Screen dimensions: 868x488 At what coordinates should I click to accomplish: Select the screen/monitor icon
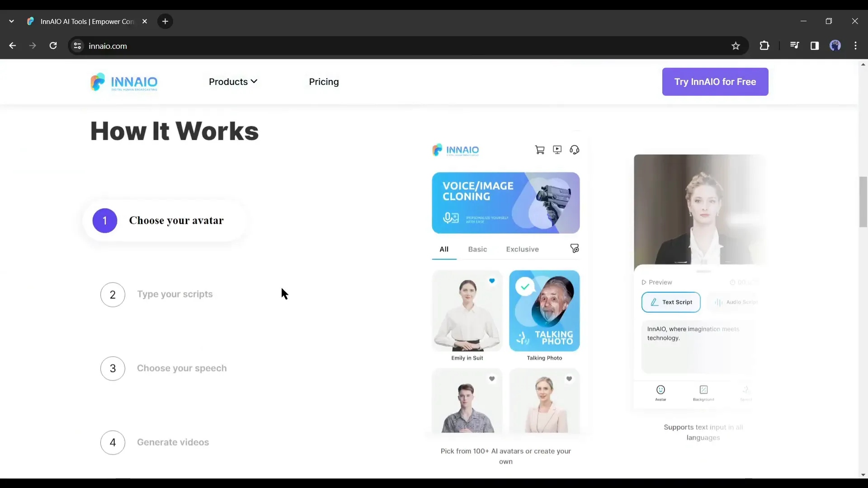pyautogui.click(x=557, y=150)
